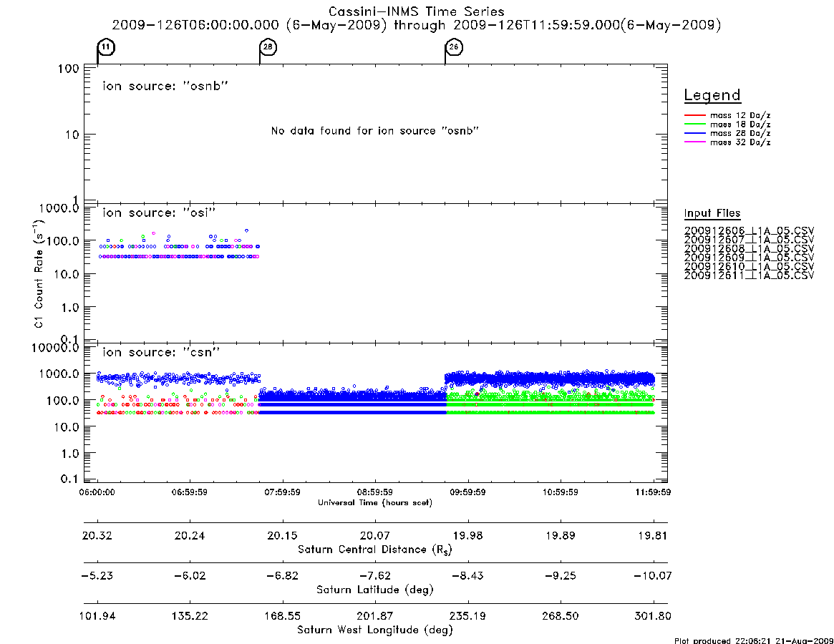
Task: Select file 200912606_L1A_05.CSV
Action: point(749,231)
